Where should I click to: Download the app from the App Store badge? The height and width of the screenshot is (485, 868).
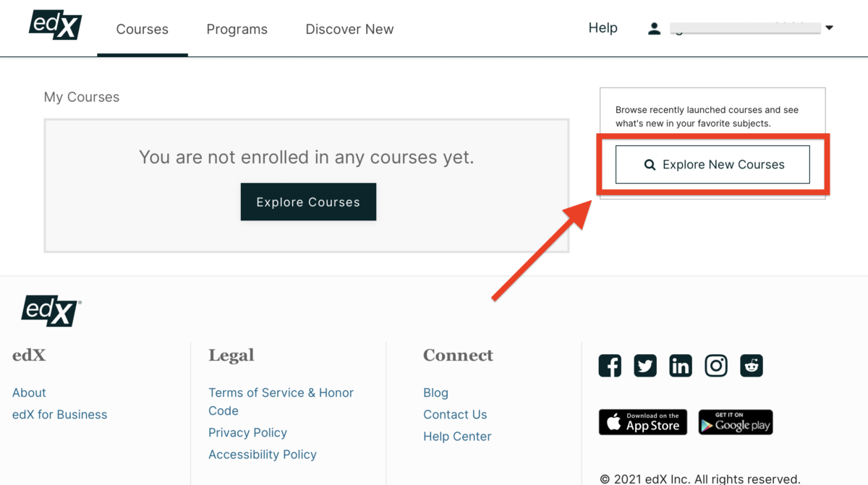tap(642, 422)
